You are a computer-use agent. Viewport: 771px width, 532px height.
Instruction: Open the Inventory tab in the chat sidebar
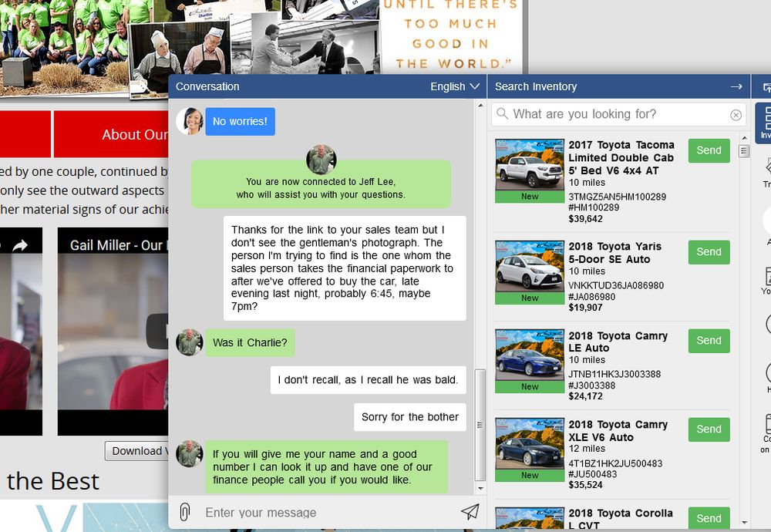click(x=764, y=123)
